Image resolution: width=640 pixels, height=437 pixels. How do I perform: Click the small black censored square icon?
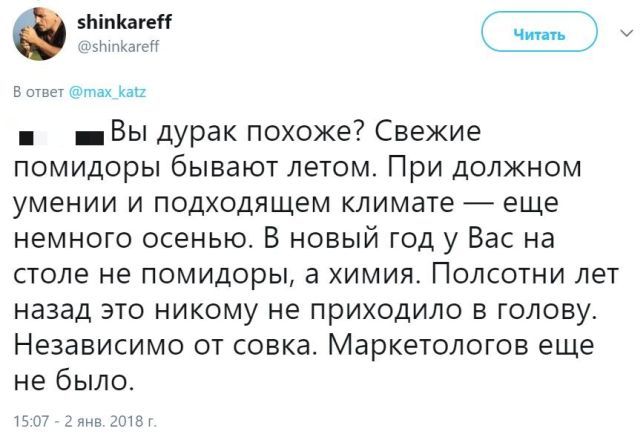click(x=26, y=139)
